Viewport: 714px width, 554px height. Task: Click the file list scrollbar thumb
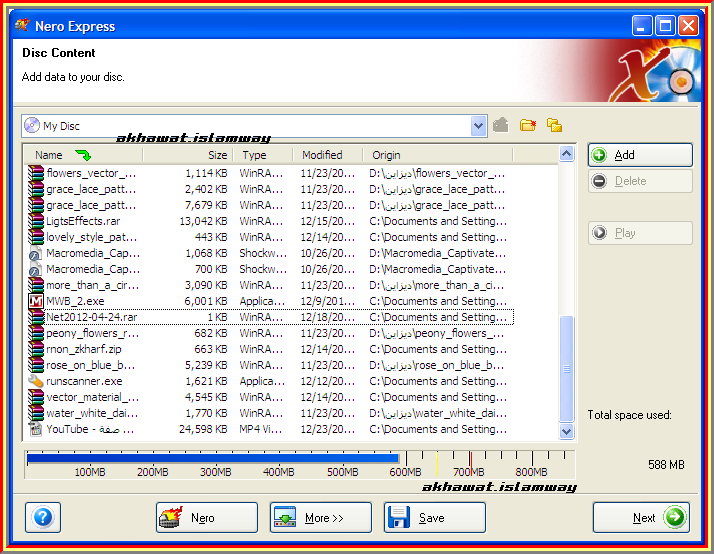(x=566, y=369)
